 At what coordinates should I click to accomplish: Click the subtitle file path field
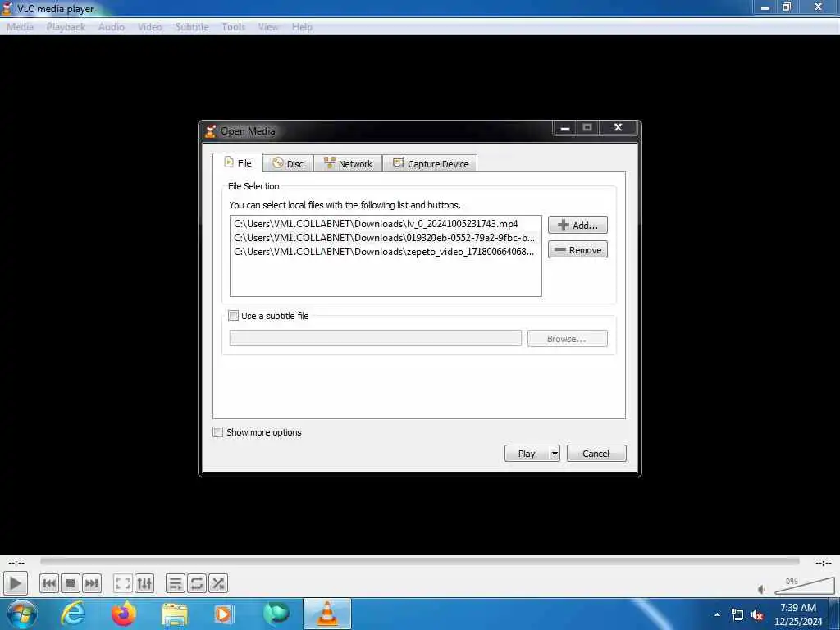376,338
